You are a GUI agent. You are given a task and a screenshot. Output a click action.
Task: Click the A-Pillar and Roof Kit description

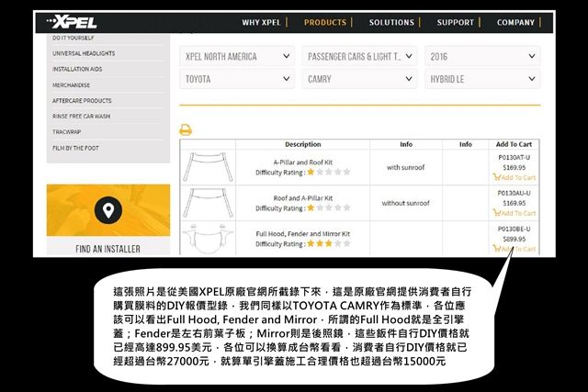[303, 162]
